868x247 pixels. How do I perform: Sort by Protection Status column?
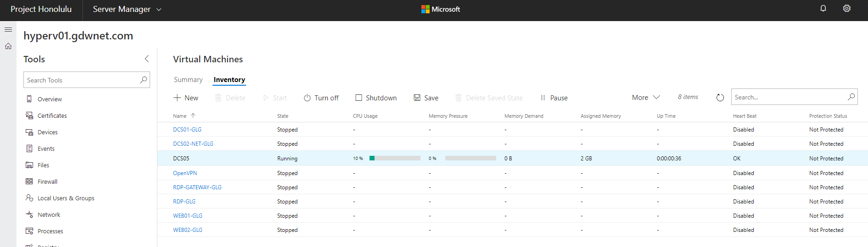click(x=828, y=116)
